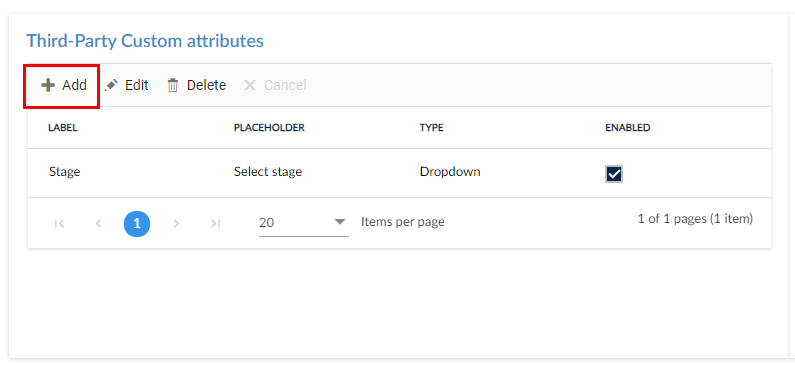Select page 1 in pagination

tap(137, 224)
